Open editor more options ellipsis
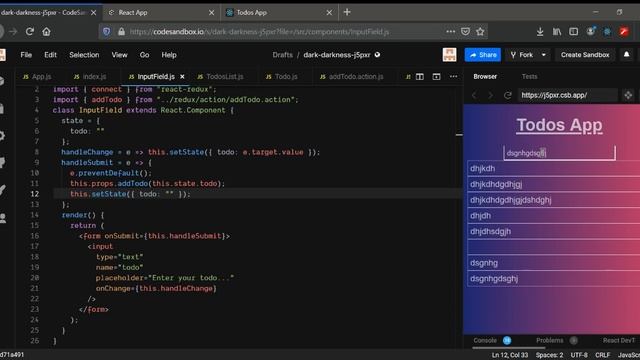Viewport: 640px width, 360px height. click(x=453, y=77)
